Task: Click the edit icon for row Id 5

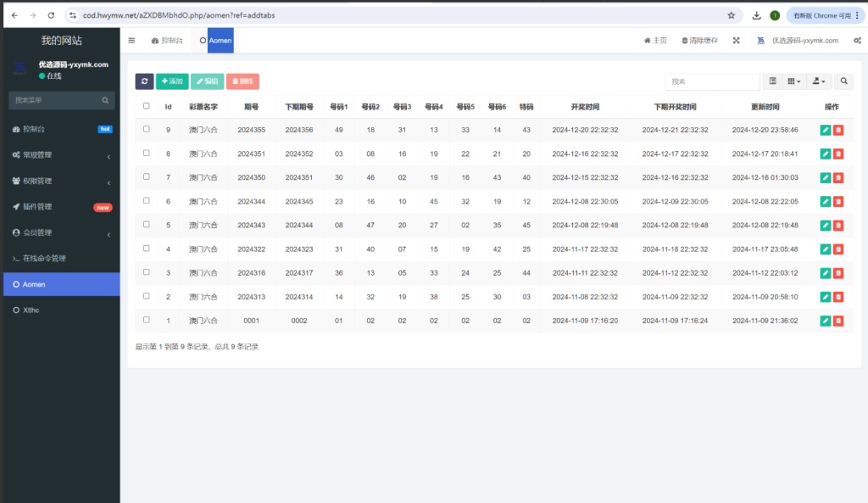Action: tap(825, 226)
